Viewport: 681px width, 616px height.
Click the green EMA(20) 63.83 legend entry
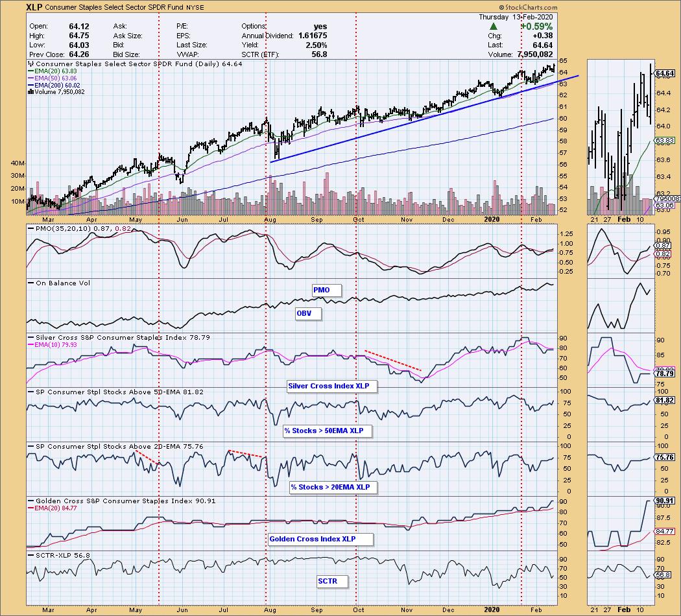click(x=52, y=71)
